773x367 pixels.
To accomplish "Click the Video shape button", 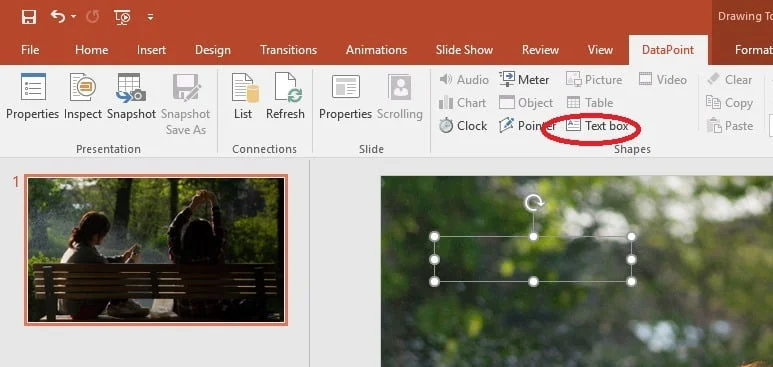I will point(663,79).
